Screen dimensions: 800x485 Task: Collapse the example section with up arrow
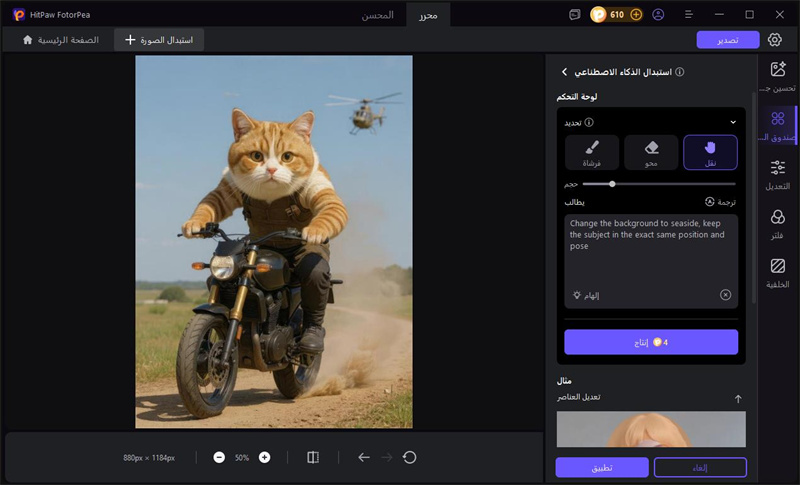pos(738,399)
